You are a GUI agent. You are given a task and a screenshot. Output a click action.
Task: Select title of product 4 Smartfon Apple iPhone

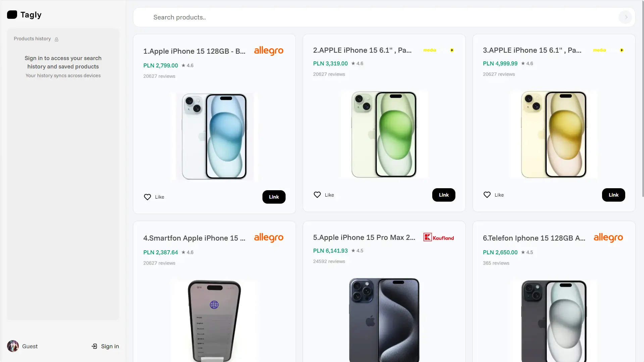(194, 238)
